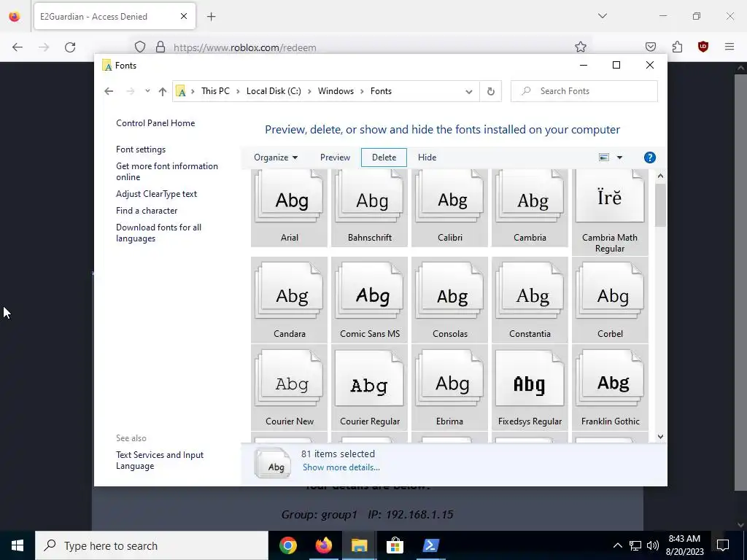Screen dimensions: 747x560
Task: Open uBlock Origin extension icon
Action: [x=703, y=47]
